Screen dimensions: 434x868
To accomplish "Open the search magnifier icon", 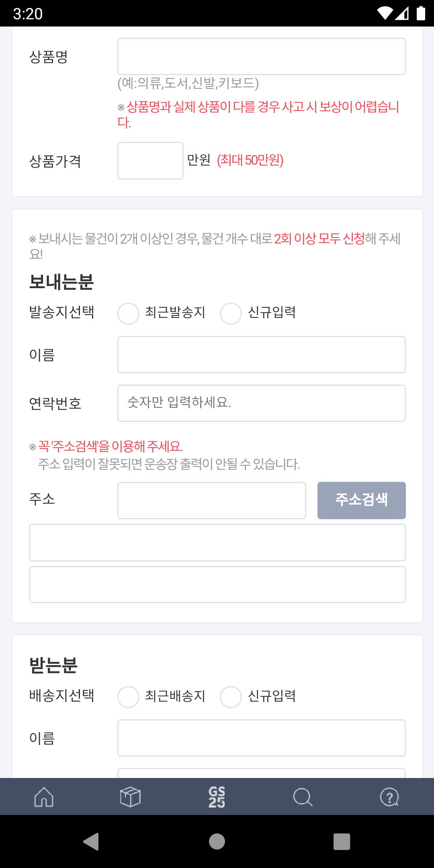I will pos(303,797).
